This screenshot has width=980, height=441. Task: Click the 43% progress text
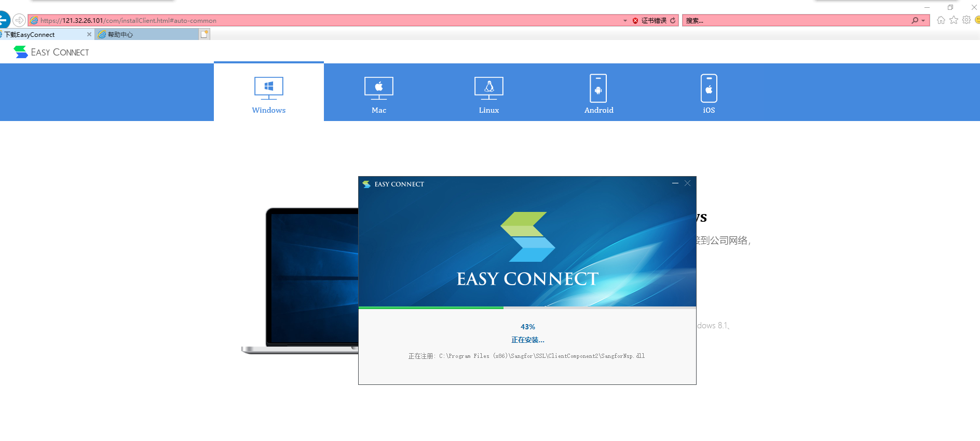pyautogui.click(x=527, y=327)
